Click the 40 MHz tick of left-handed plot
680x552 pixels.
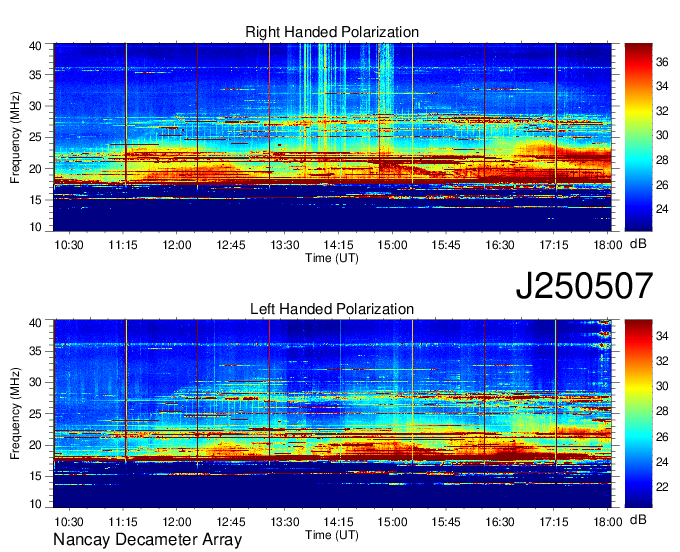point(35,322)
